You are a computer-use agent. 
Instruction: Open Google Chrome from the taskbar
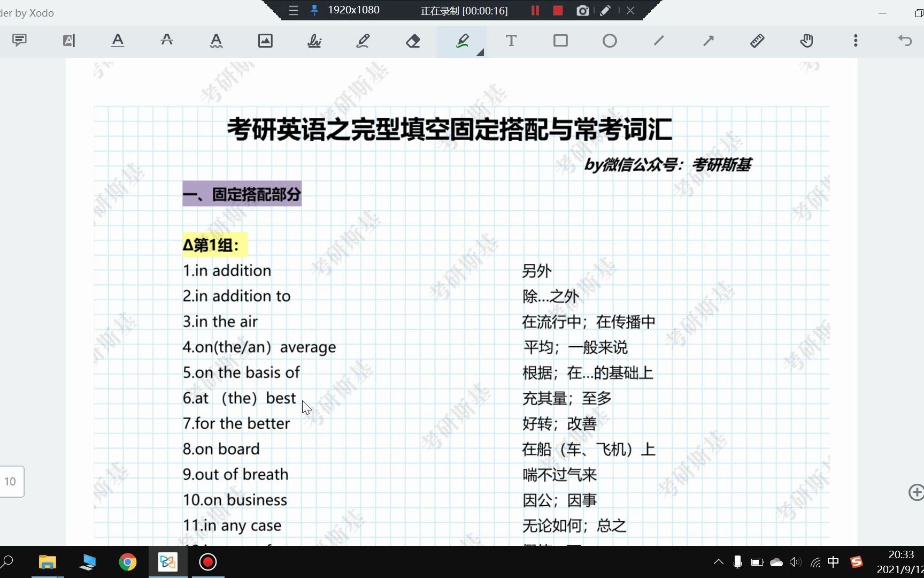coord(127,562)
